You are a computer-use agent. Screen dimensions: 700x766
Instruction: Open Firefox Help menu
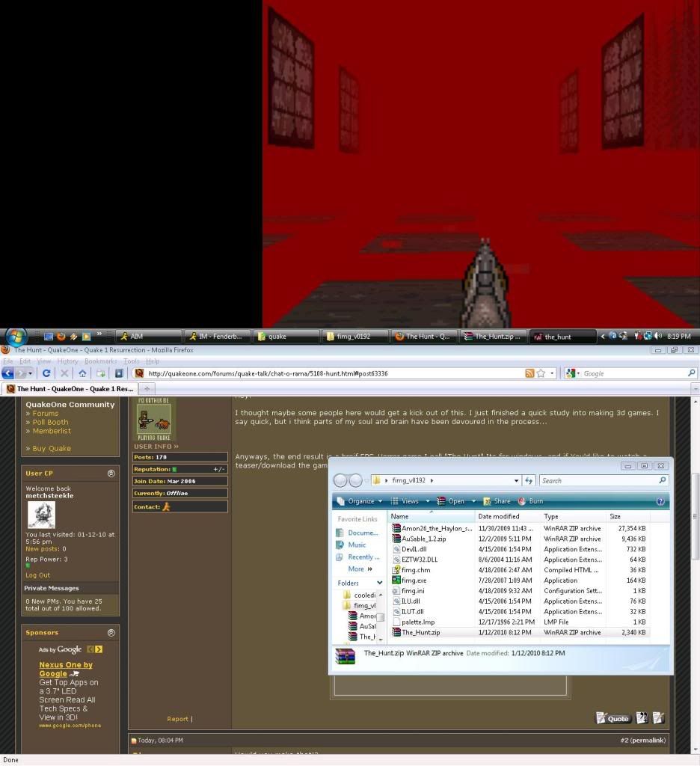[x=153, y=361]
